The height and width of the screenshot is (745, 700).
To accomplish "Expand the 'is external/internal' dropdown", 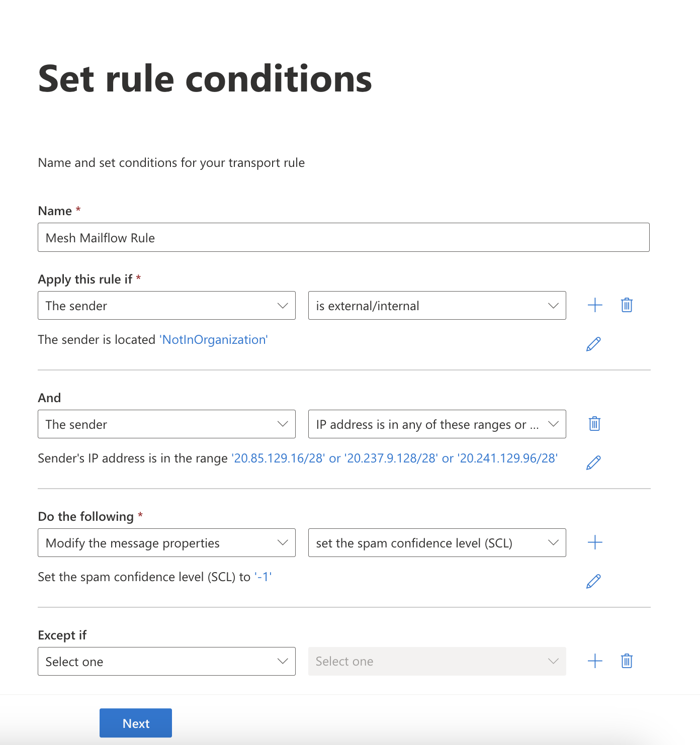I will click(x=437, y=306).
